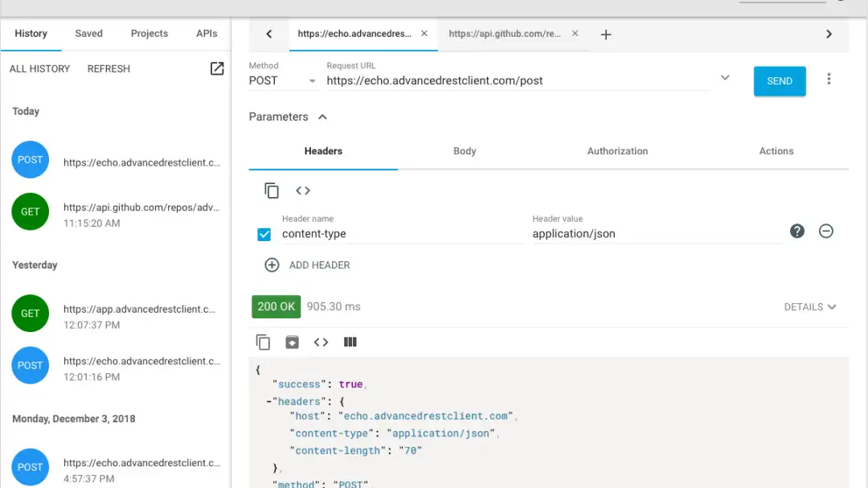Open request more options menu
Viewport: 868px width, 488px height.
(x=829, y=80)
